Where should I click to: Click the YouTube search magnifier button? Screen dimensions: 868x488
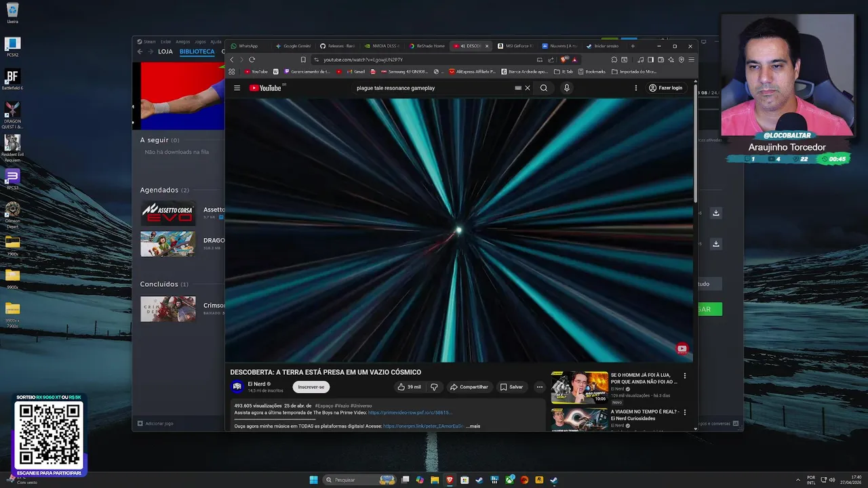[x=544, y=88]
